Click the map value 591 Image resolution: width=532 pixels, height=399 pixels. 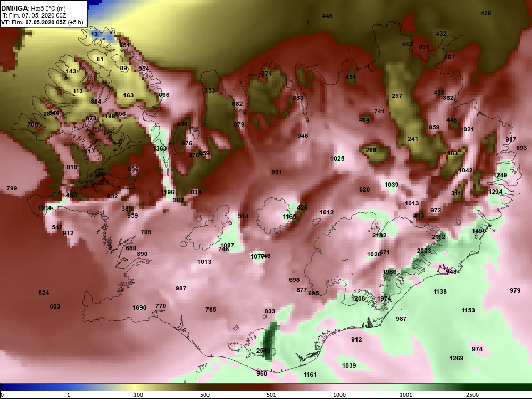click(x=277, y=172)
